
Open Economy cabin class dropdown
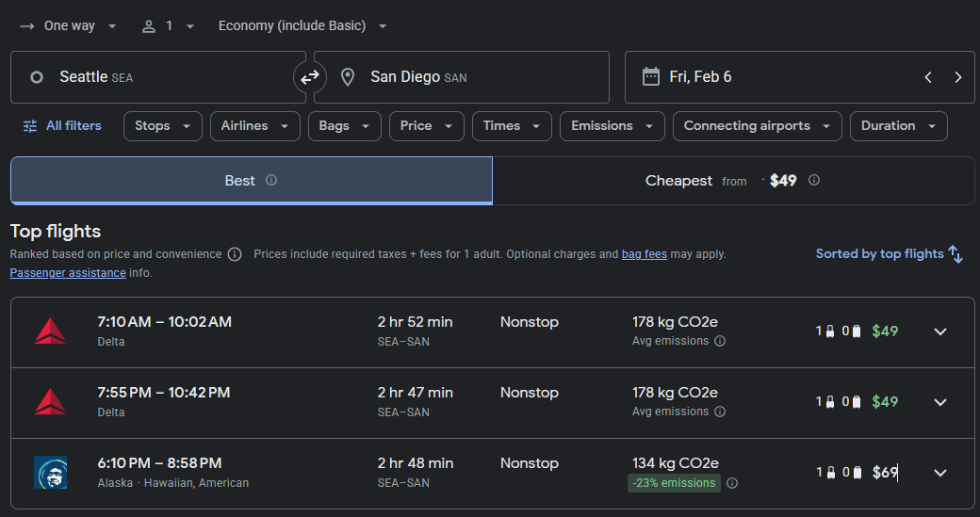[x=302, y=25]
